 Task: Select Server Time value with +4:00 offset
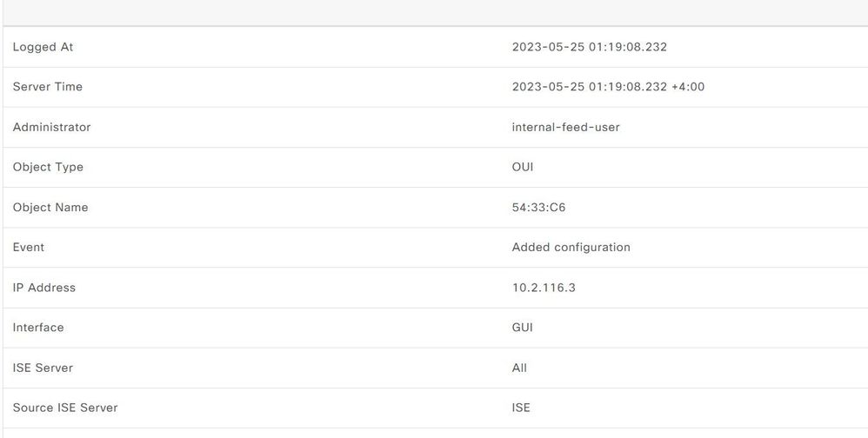(608, 87)
